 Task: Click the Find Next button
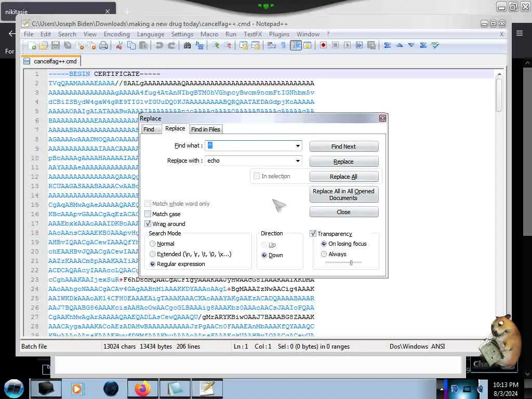click(x=344, y=147)
